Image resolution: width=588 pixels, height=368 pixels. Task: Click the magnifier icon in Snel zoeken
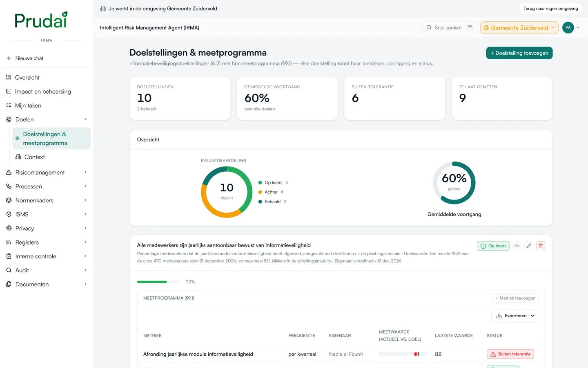(x=429, y=28)
